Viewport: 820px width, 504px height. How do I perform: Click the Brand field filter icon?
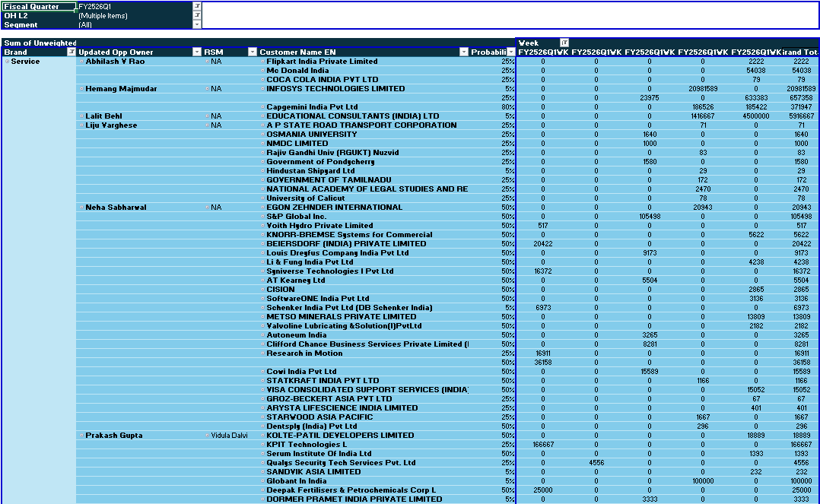coord(72,51)
